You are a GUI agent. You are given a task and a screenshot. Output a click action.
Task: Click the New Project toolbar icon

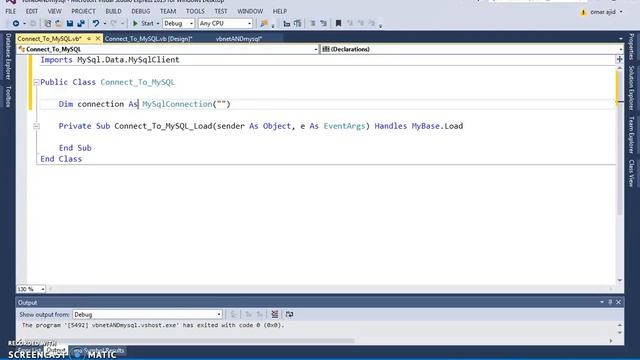click(48, 24)
